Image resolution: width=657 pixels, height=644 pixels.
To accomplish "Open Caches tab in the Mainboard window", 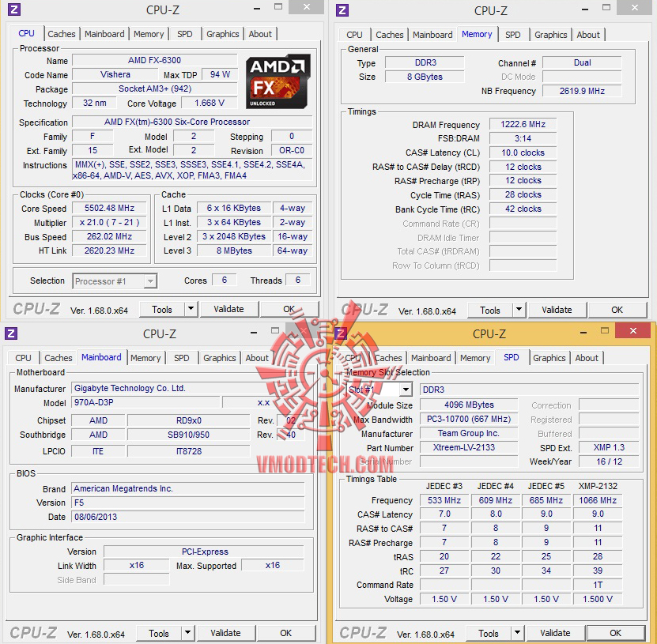I will tap(59, 358).
